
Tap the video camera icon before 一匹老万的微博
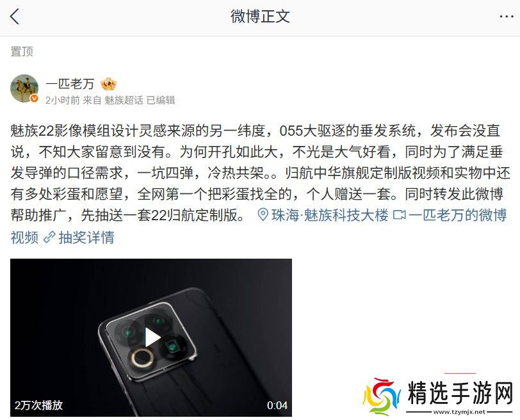pyautogui.click(x=399, y=215)
